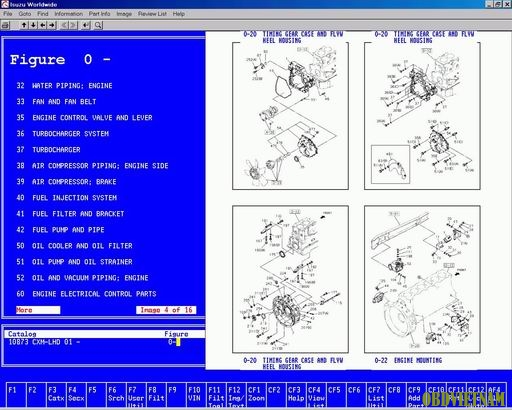Click the CF8 function key button
Image resolution: width=512 pixels, height=410 pixels.
[x=396, y=395]
